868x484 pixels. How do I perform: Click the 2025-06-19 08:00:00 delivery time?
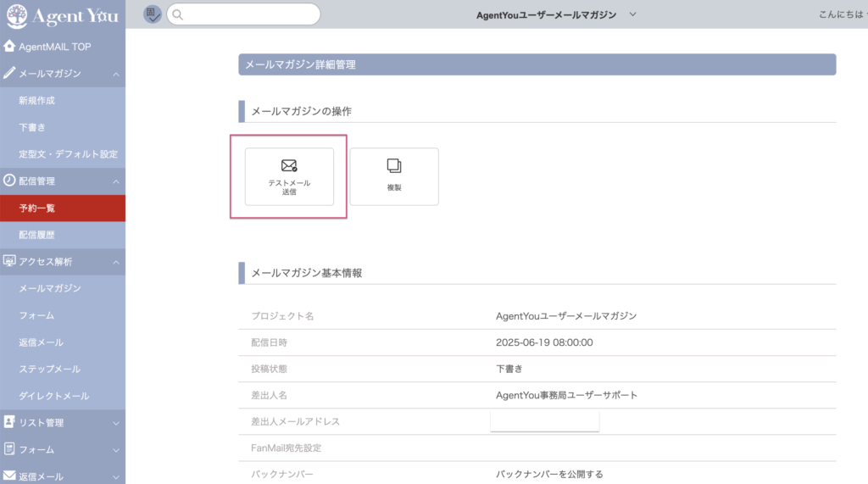point(544,342)
